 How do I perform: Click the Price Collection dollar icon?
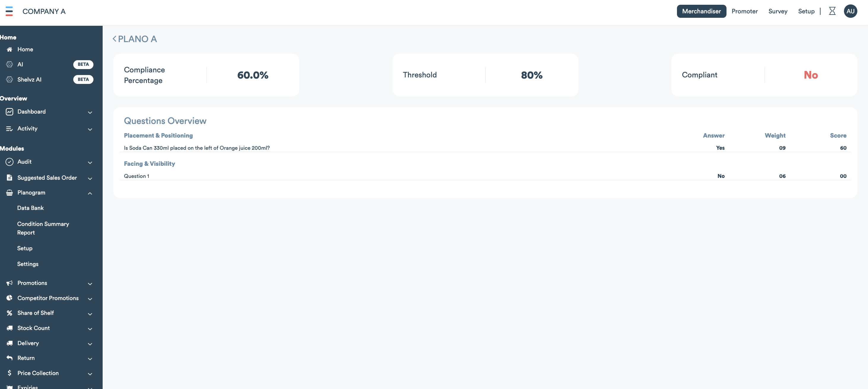pyautogui.click(x=9, y=373)
